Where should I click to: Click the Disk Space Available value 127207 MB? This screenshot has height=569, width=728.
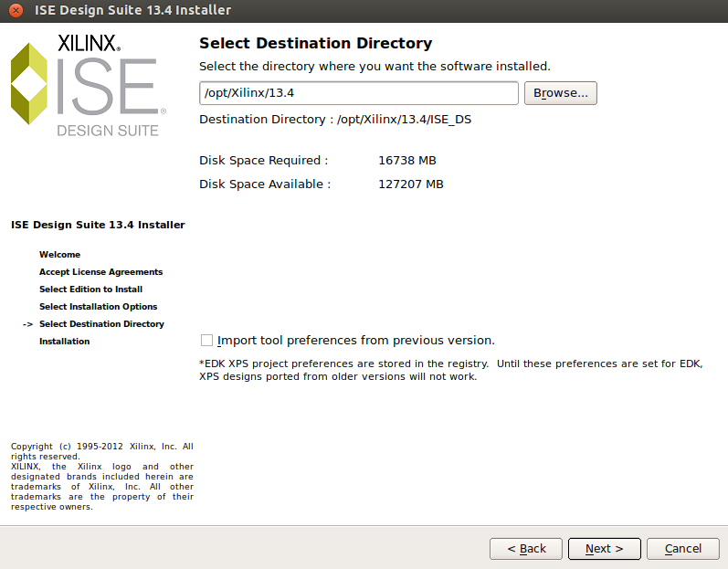click(410, 184)
